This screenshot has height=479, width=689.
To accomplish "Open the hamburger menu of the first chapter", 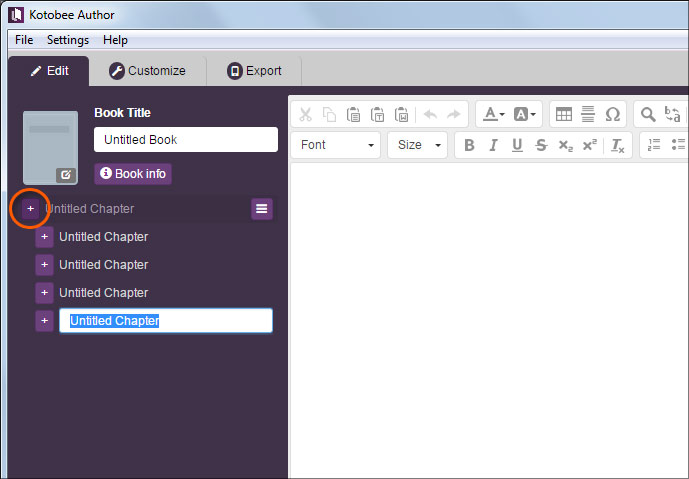I will click(x=261, y=209).
